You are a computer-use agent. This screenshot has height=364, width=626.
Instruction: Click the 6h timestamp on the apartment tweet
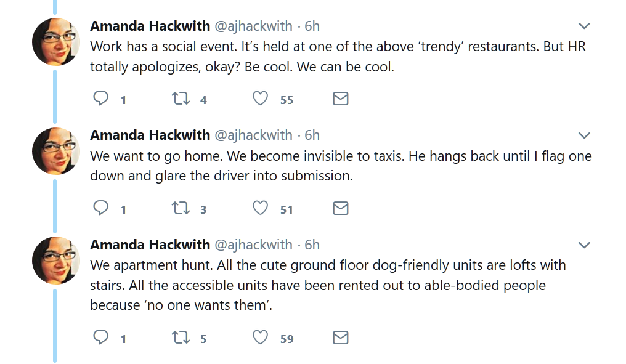coord(312,245)
